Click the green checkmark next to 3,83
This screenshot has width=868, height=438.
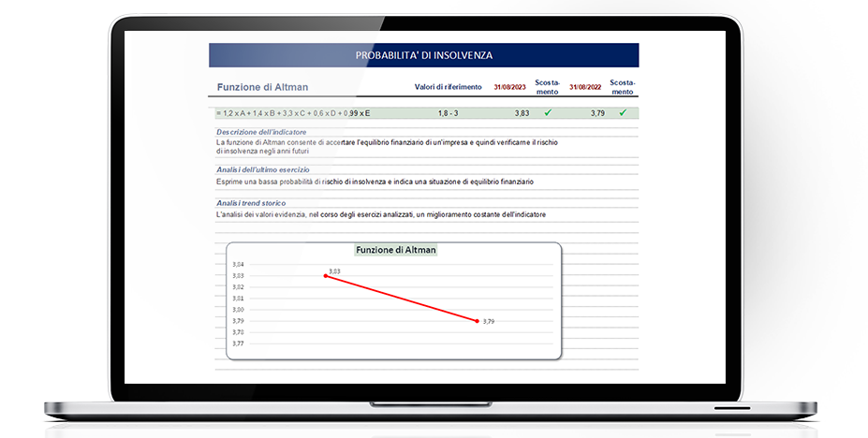point(548,113)
